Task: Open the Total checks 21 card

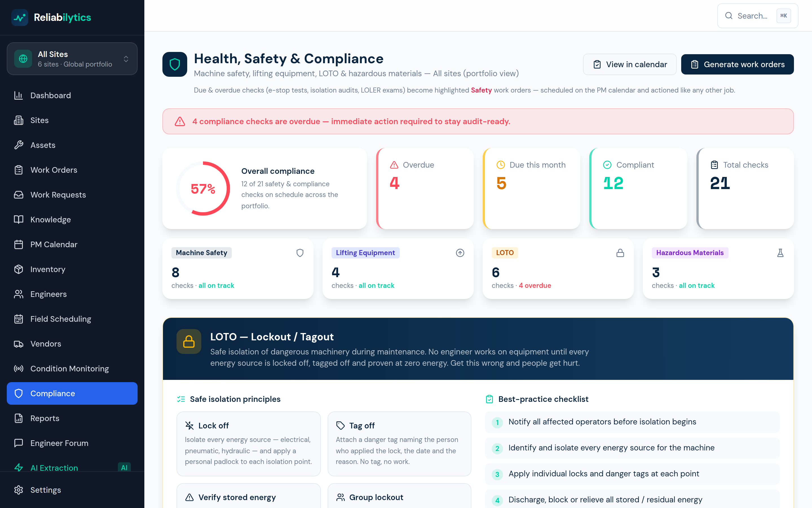Action: click(x=745, y=189)
